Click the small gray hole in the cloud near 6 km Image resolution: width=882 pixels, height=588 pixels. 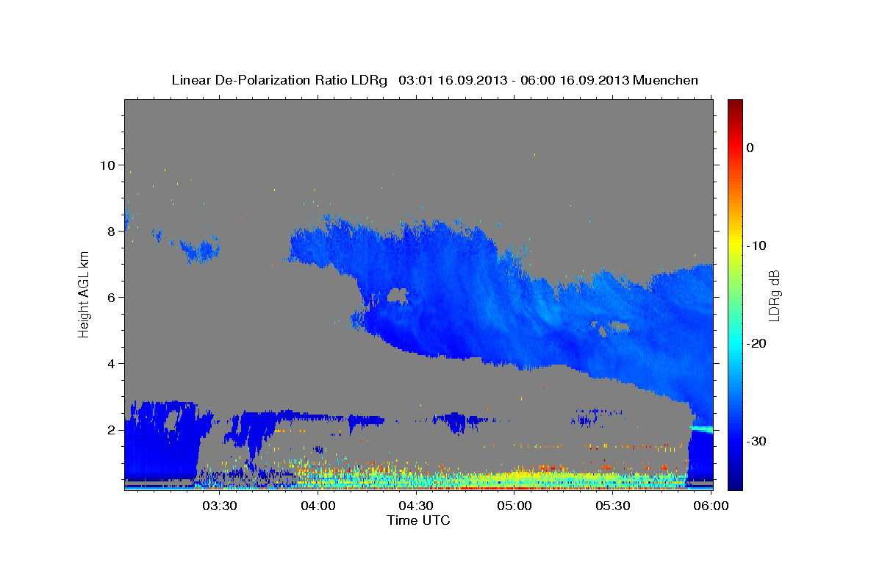tap(398, 296)
